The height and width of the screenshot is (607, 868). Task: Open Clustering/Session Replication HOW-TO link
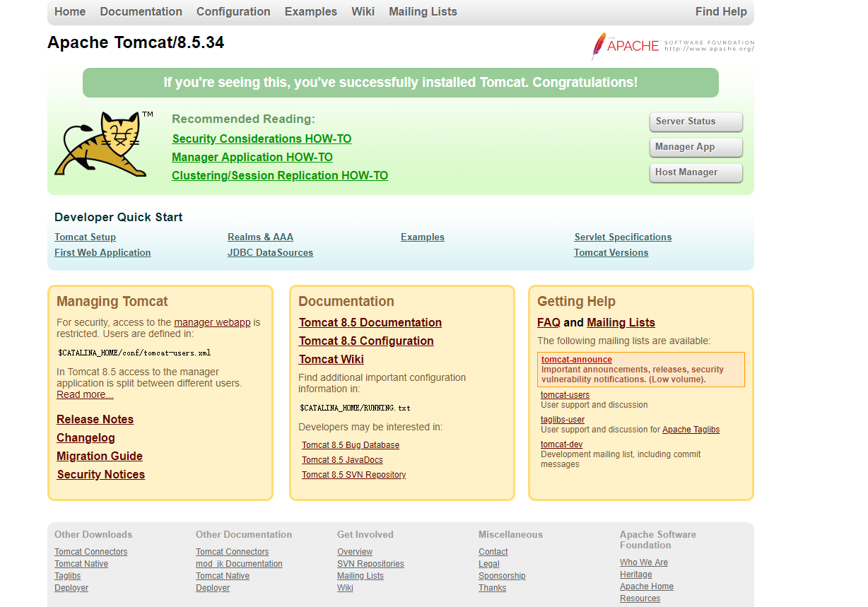(x=280, y=176)
